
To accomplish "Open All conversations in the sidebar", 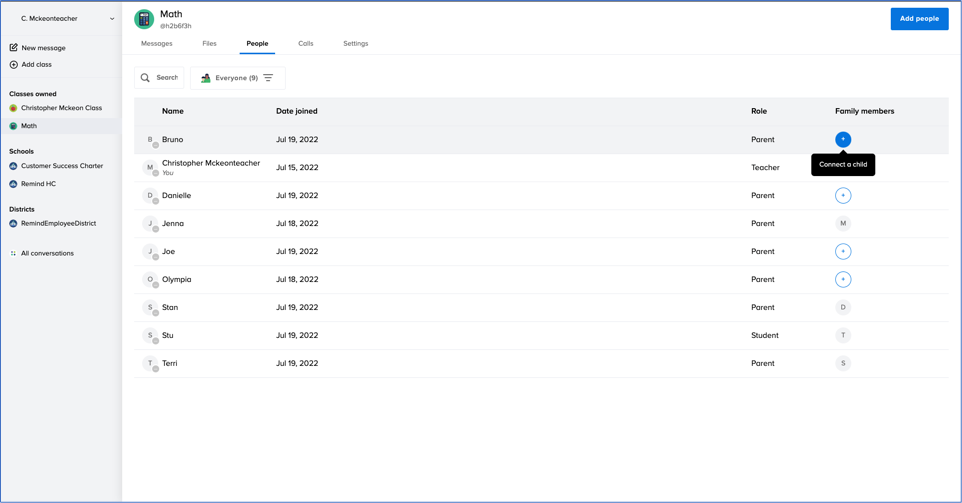I will 47,254.
